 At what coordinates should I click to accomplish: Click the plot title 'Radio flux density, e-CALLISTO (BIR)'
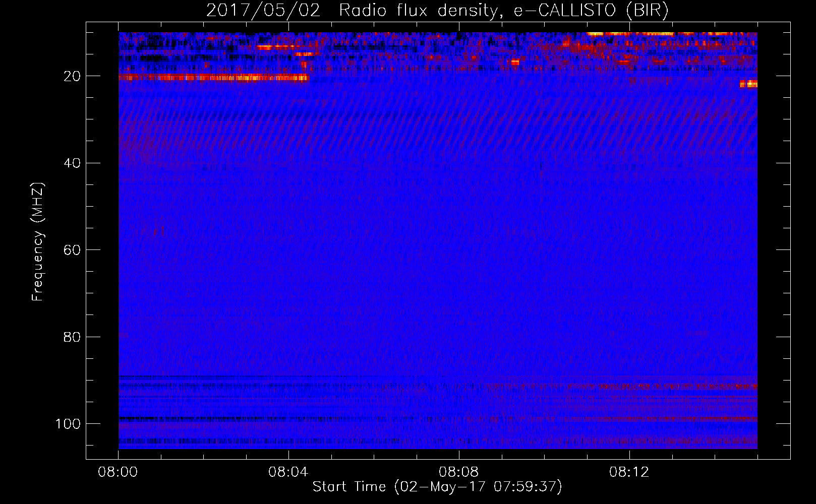tap(503, 11)
